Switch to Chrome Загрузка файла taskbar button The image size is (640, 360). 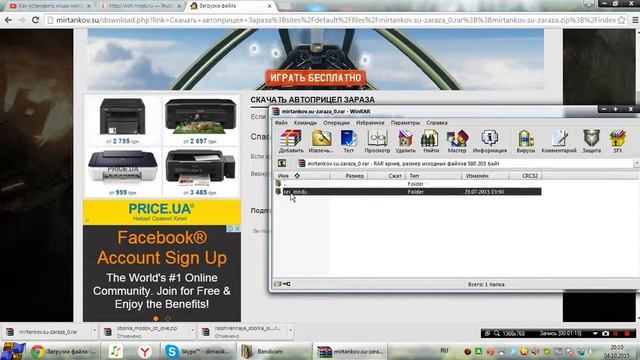pyautogui.click(x=63, y=351)
